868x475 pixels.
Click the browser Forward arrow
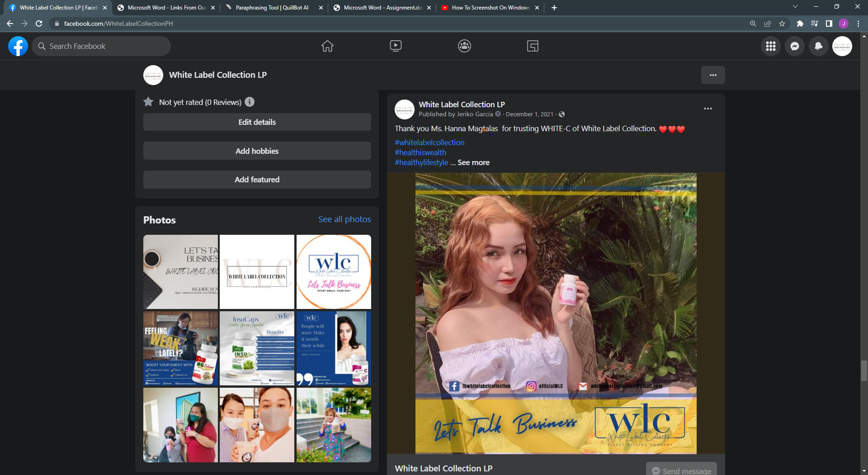24,24
